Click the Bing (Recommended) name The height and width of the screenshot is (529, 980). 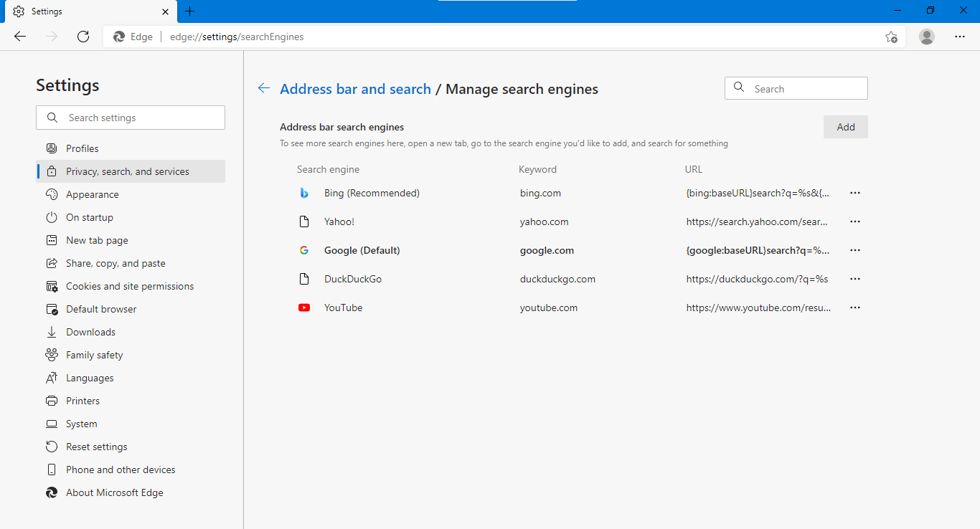(372, 193)
